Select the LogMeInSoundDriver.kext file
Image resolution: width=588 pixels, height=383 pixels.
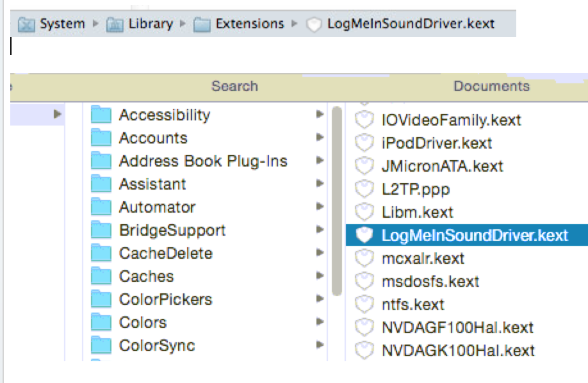point(474,235)
